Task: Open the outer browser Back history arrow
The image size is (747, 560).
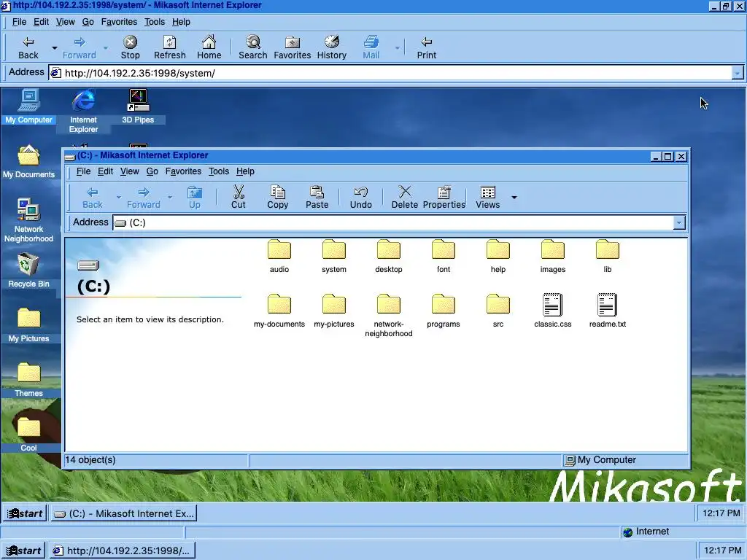Action: 54,47
